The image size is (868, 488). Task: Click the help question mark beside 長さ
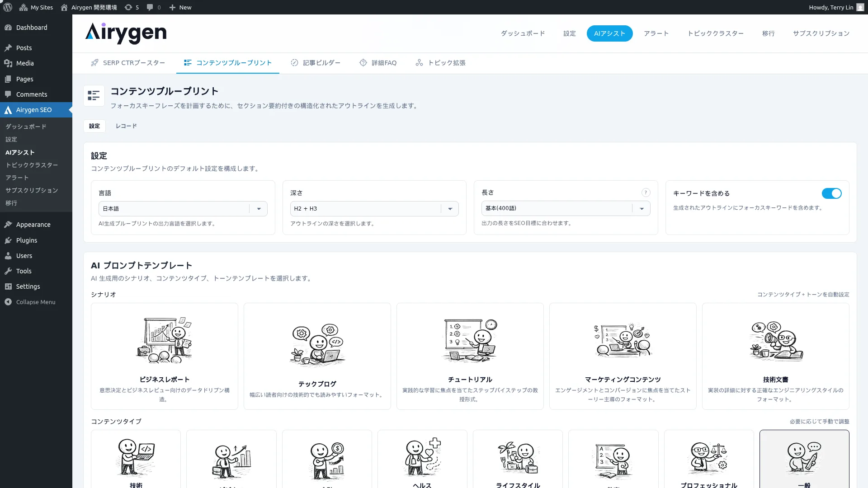pyautogui.click(x=646, y=192)
